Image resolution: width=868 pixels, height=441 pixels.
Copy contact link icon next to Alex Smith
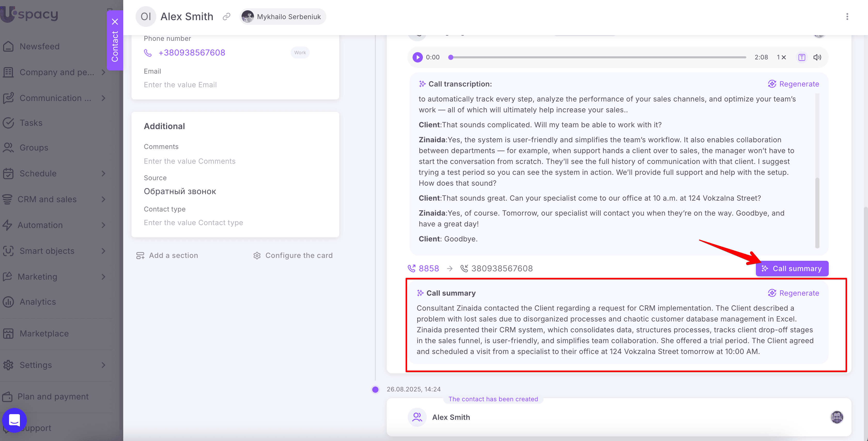227,17
